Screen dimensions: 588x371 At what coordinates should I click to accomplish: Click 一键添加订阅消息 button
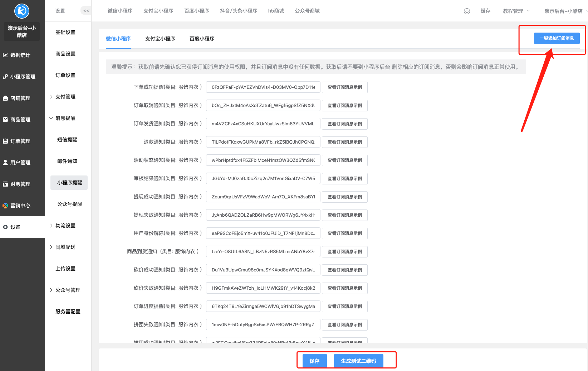click(x=557, y=38)
